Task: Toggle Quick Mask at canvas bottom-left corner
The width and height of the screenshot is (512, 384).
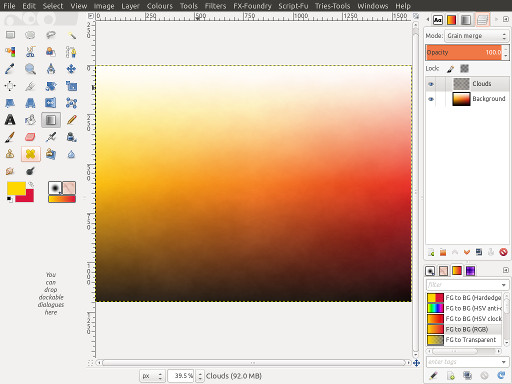Action: tap(91, 363)
